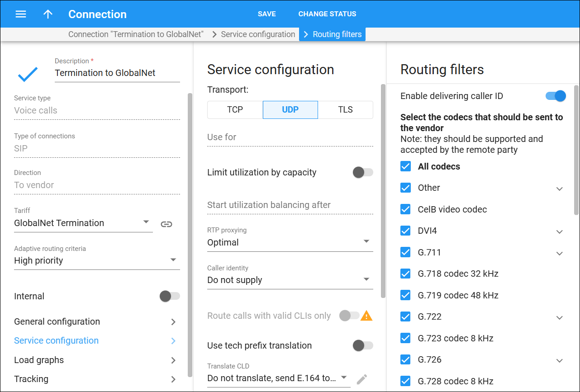Go to Connection "Termination to GlobalNet" breadcrumb
Image resolution: width=580 pixels, height=392 pixels.
click(136, 34)
